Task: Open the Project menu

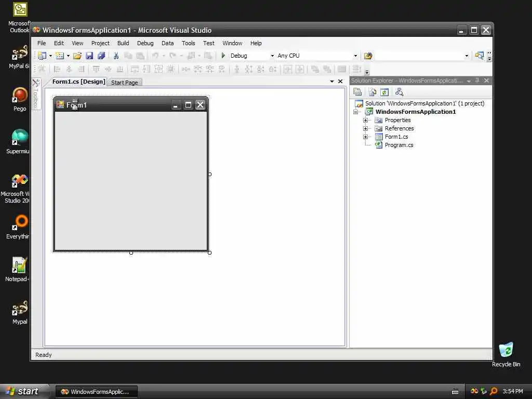Action: (x=100, y=43)
